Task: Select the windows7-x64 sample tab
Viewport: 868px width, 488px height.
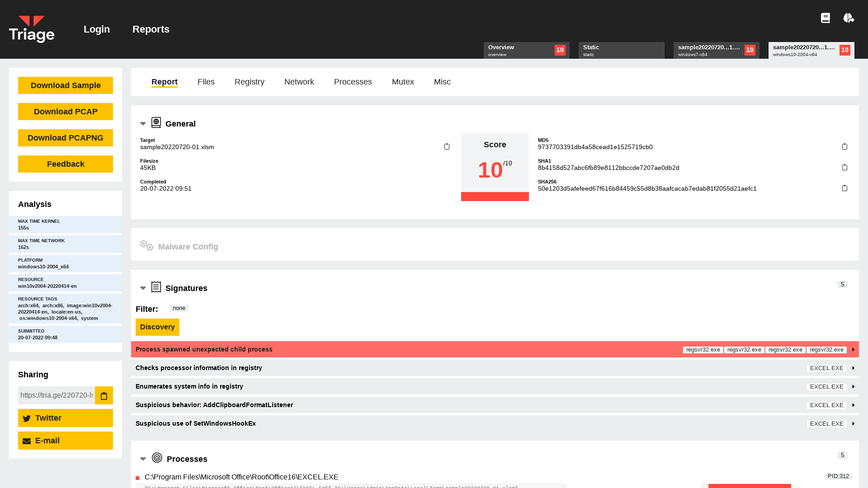Action: pyautogui.click(x=716, y=50)
